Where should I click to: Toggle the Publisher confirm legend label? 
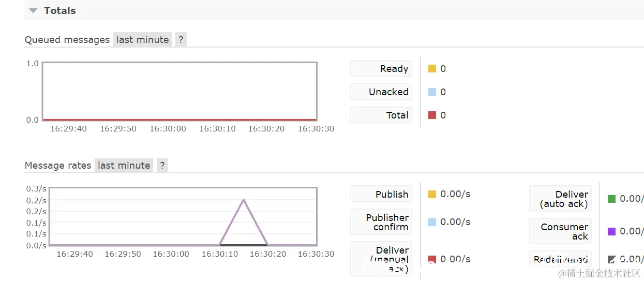(381, 222)
